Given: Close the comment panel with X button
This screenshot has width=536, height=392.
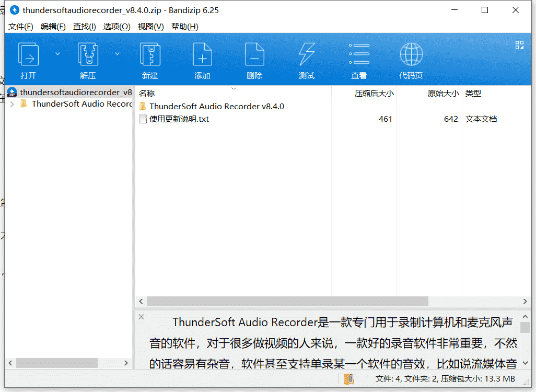Looking at the screenshot, I should 141,317.
